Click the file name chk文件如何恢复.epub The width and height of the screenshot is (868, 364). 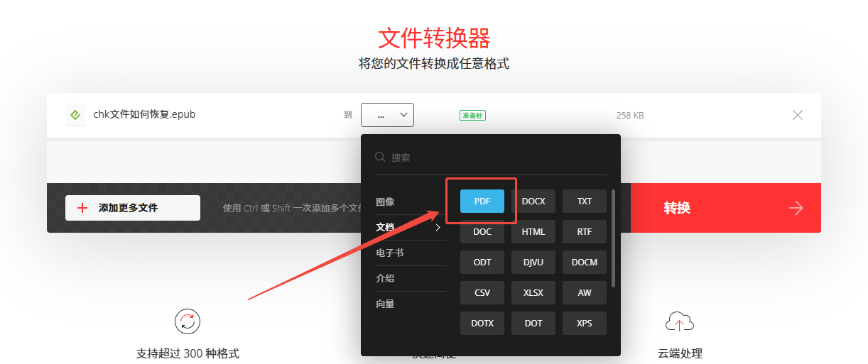point(144,114)
